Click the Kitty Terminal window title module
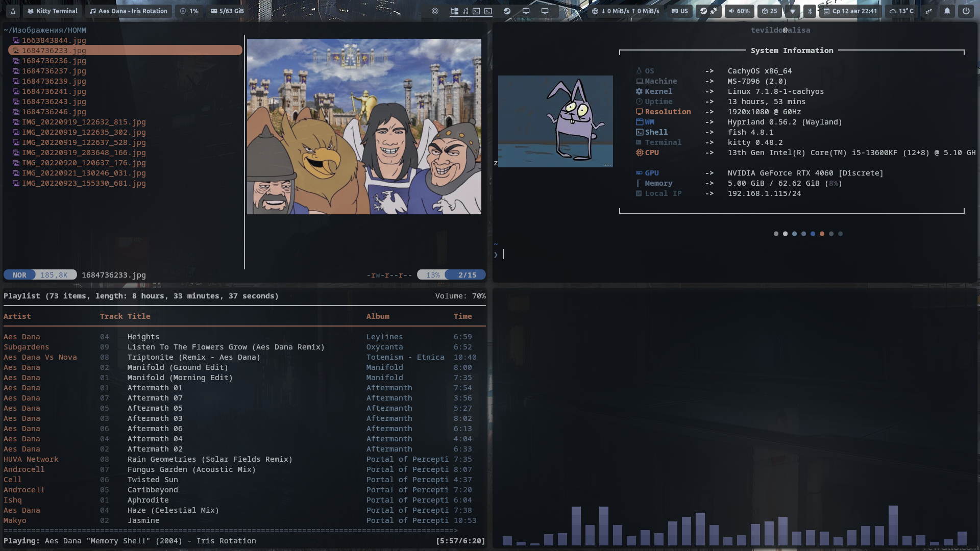 (53, 11)
